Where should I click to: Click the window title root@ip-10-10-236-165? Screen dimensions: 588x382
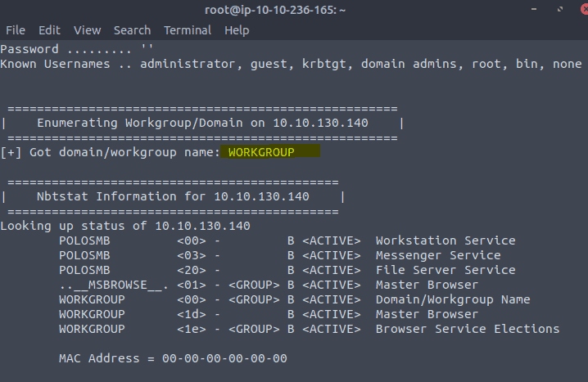point(275,10)
